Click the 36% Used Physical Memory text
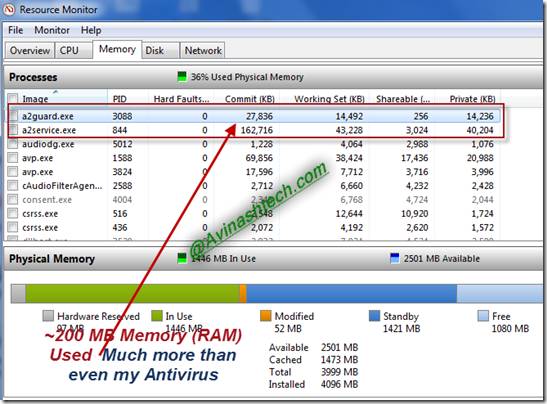Image resolution: width=547 pixels, height=404 pixels. pyautogui.click(x=247, y=77)
